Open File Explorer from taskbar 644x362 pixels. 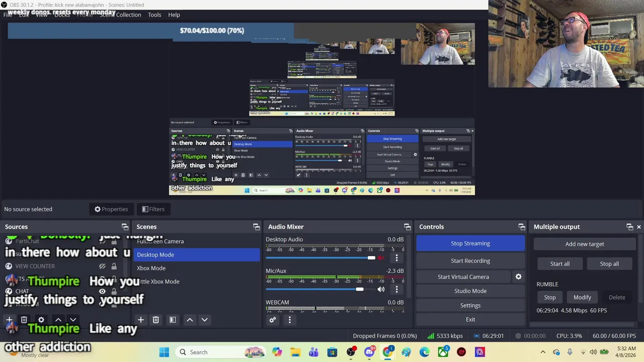(295, 352)
